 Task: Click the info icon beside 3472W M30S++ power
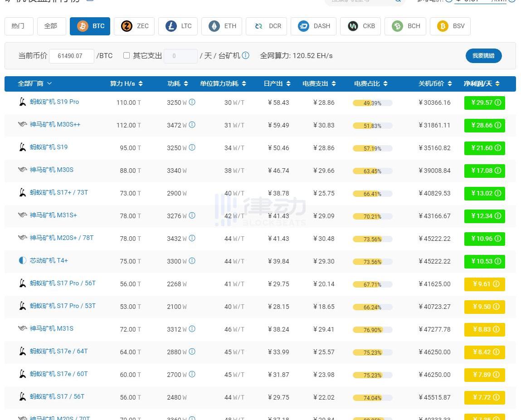[192, 125]
